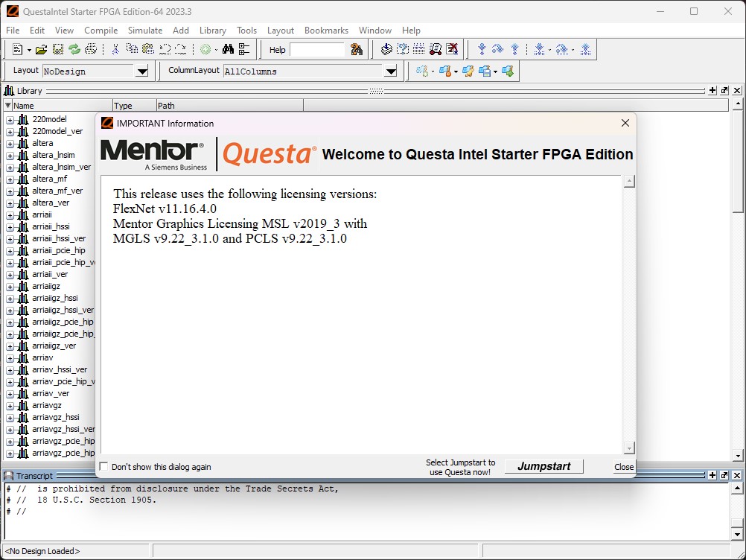Screen dimensions: 746x560
Task: Expand the 220model library
Action: (10, 120)
